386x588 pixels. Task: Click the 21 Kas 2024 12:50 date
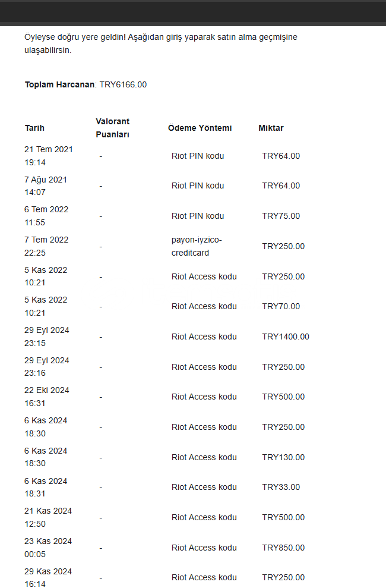tap(48, 517)
